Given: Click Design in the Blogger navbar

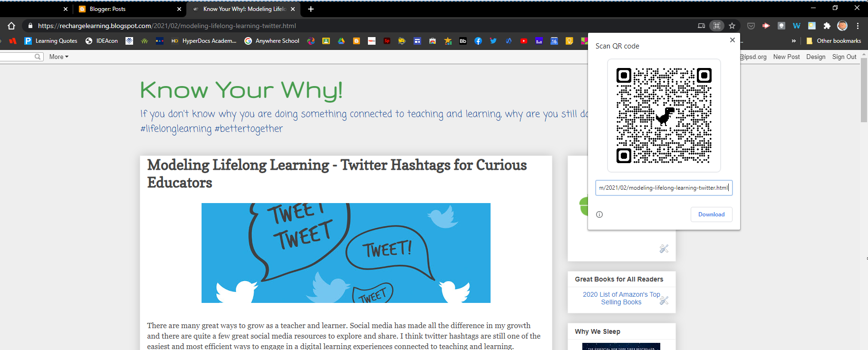Looking at the screenshot, I should pyautogui.click(x=816, y=57).
